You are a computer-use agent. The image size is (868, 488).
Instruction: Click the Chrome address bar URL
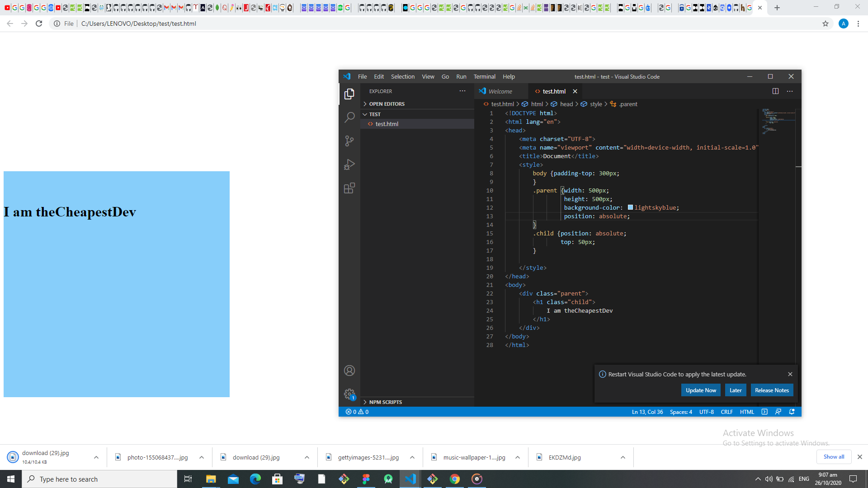click(x=139, y=23)
